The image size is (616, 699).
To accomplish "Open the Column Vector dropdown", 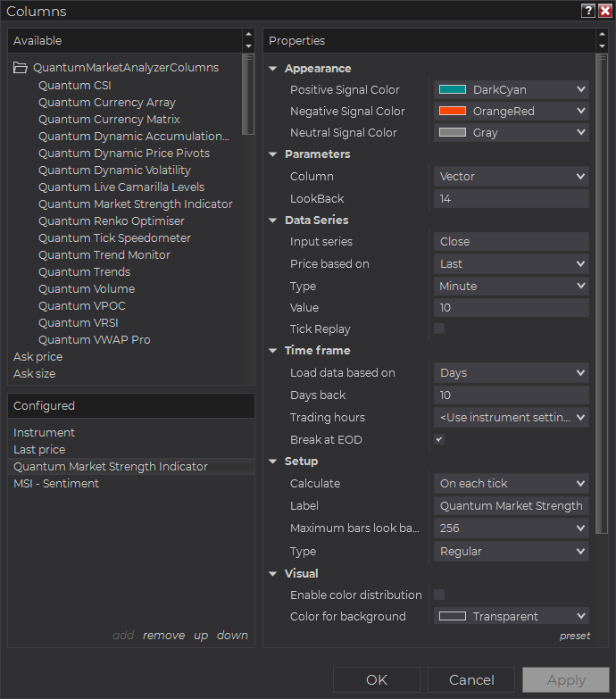I will (x=512, y=177).
